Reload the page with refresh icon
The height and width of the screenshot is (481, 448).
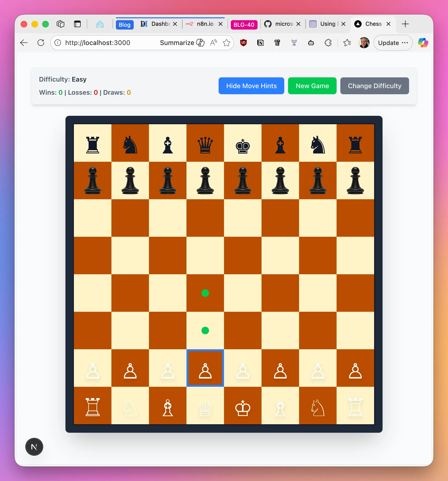pyautogui.click(x=41, y=43)
